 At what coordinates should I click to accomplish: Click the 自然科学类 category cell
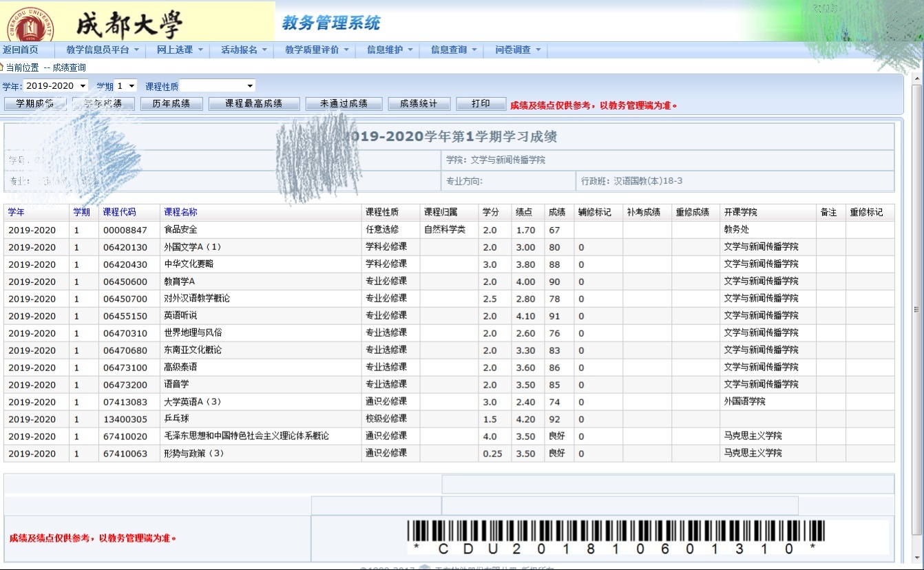point(445,230)
